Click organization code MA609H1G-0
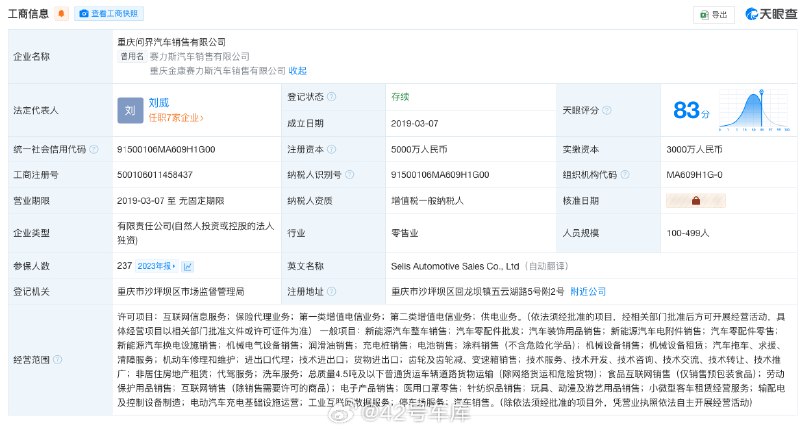The width and height of the screenshot is (800, 431). coord(694,174)
